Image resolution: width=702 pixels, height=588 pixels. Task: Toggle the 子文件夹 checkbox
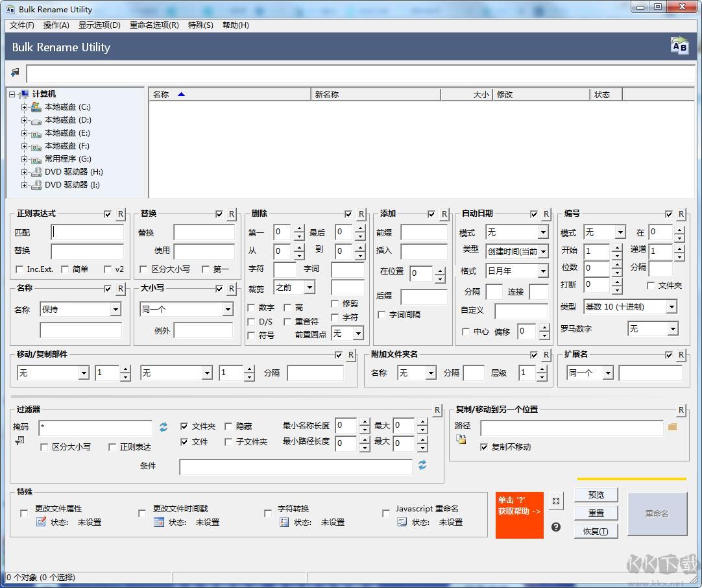[229, 442]
